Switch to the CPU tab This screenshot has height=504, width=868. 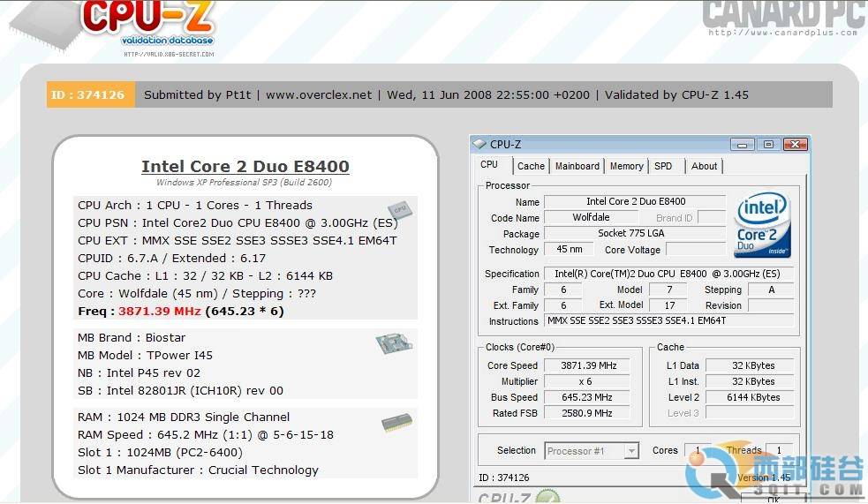tap(489, 165)
